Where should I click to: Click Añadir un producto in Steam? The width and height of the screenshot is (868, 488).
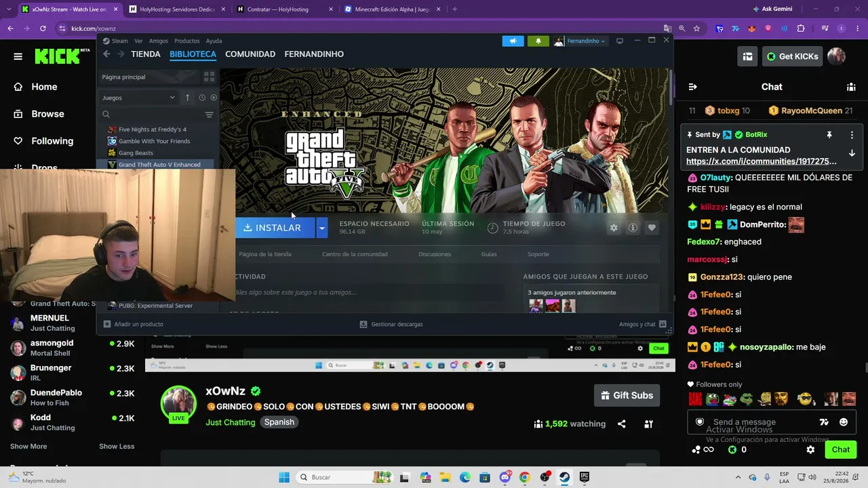[134, 324]
